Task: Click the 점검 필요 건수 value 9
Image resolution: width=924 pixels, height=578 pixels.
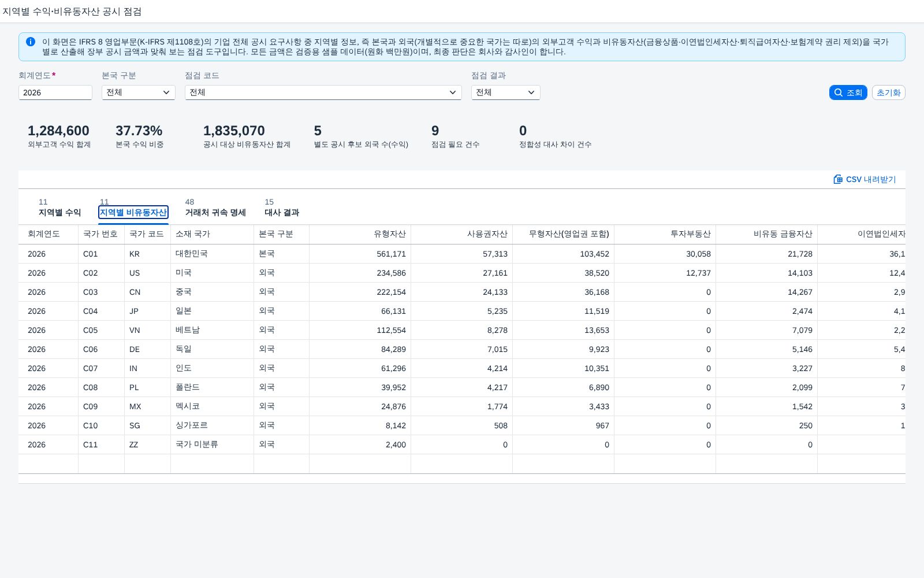Action: pyautogui.click(x=435, y=131)
